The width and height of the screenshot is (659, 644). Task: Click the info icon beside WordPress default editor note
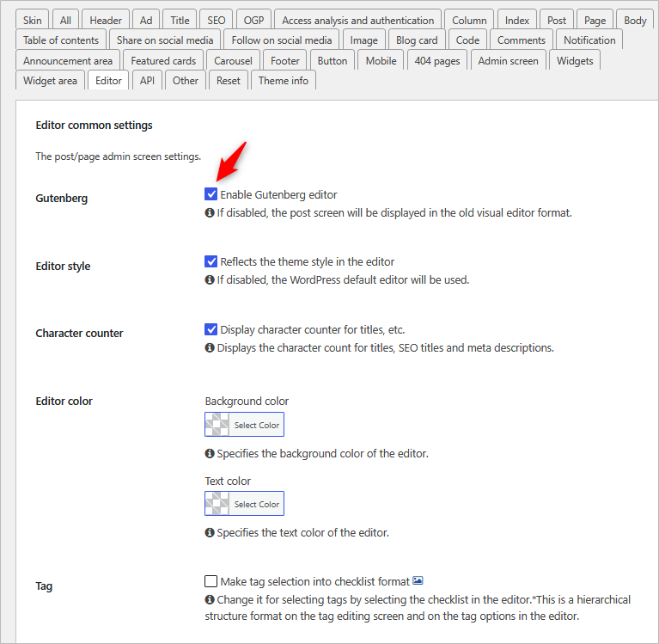point(210,279)
